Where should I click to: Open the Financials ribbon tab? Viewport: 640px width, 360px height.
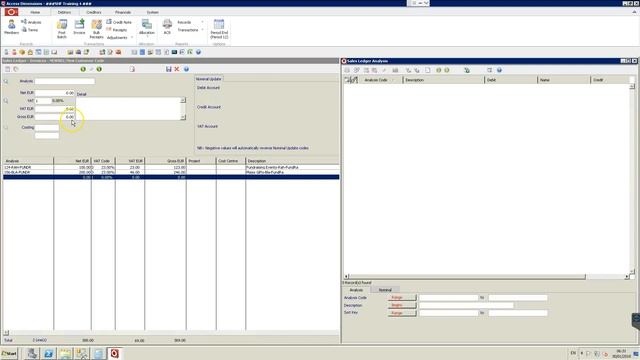coord(123,12)
